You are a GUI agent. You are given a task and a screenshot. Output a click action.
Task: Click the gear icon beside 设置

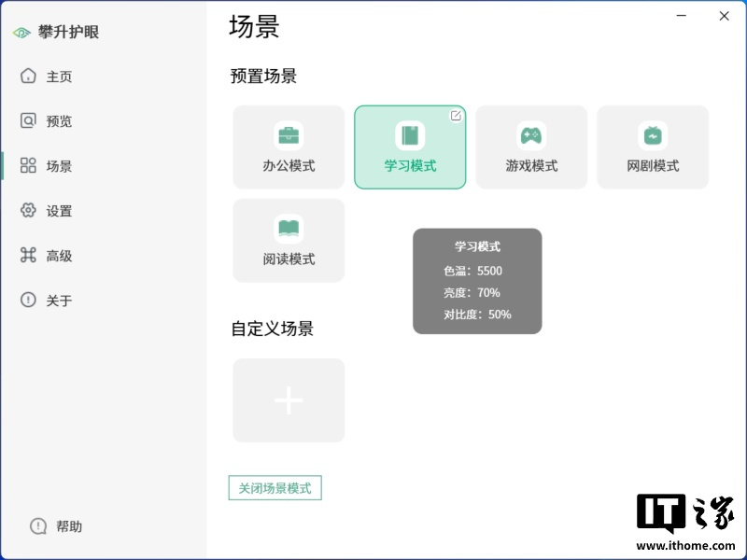point(28,210)
